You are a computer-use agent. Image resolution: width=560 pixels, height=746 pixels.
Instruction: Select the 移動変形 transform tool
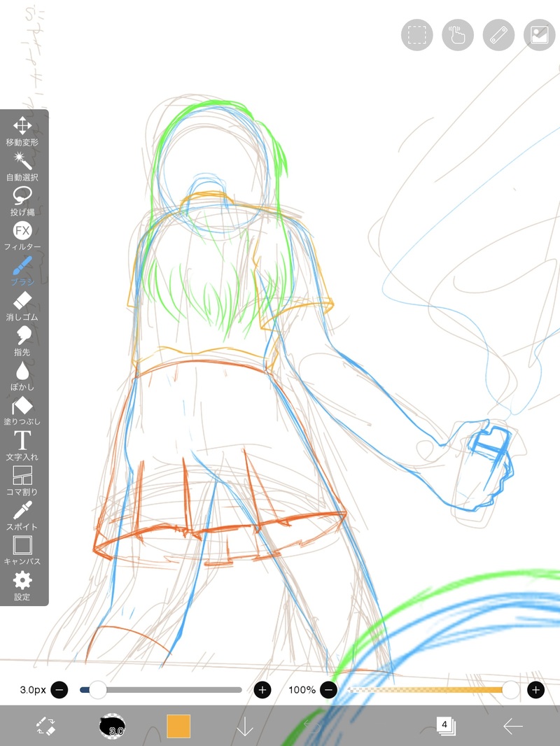(22, 132)
